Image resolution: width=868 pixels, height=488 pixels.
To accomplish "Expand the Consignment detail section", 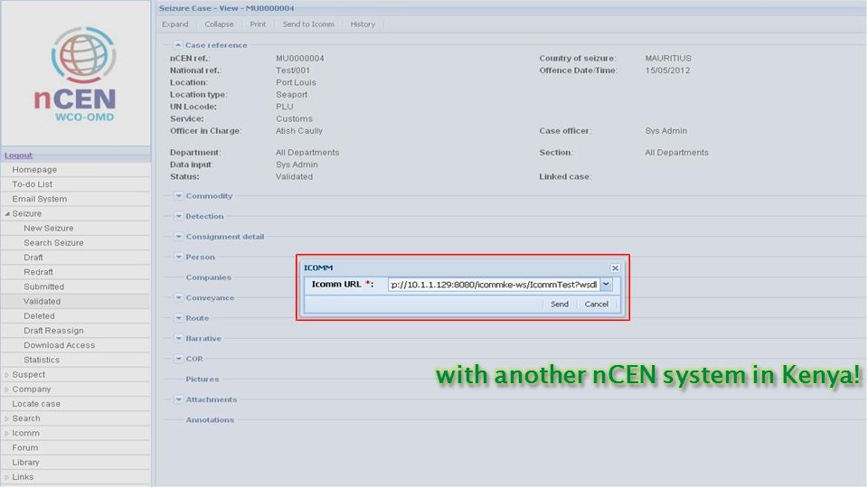I will [x=178, y=237].
